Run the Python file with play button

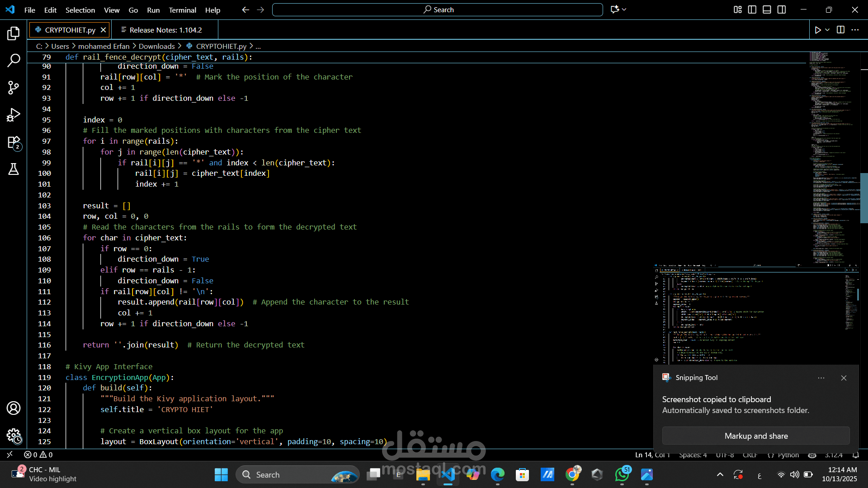[x=818, y=30]
